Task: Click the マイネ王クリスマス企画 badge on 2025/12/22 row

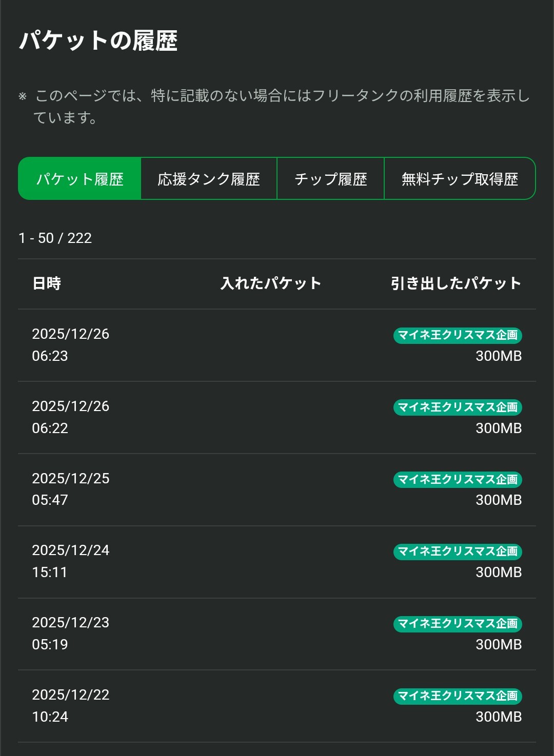Action: (458, 696)
